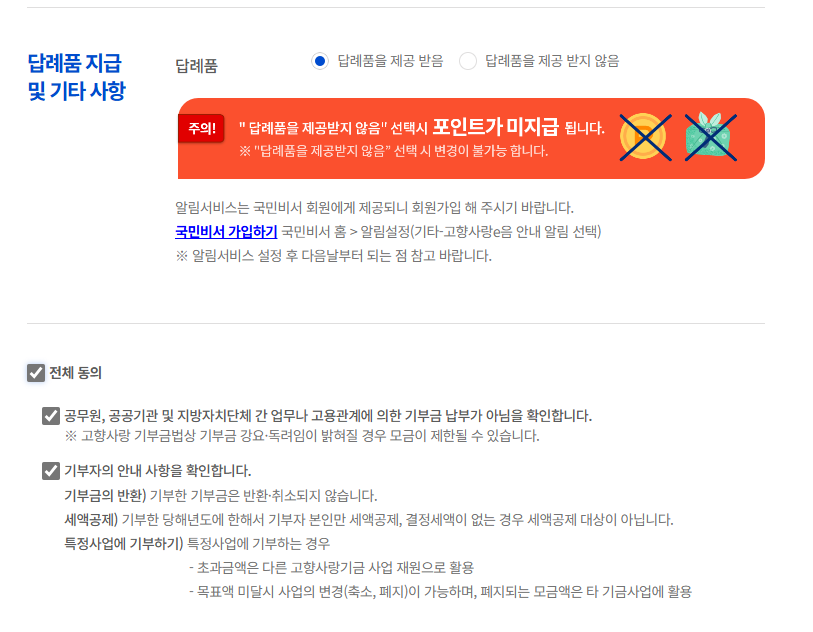Click the crossed-out gold point coin icon
The image size is (813, 632).
point(645,137)
